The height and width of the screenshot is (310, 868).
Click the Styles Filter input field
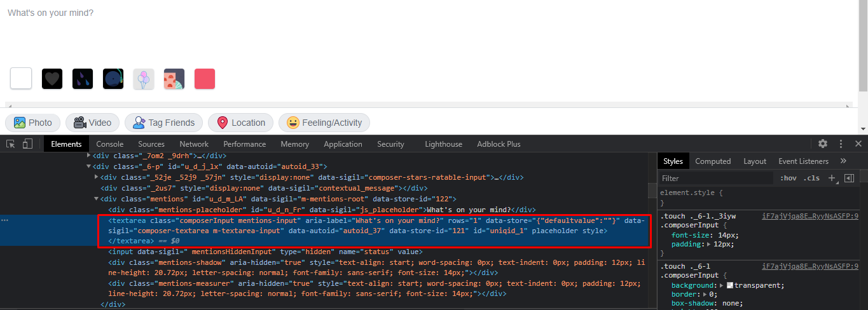pos(715,179)
